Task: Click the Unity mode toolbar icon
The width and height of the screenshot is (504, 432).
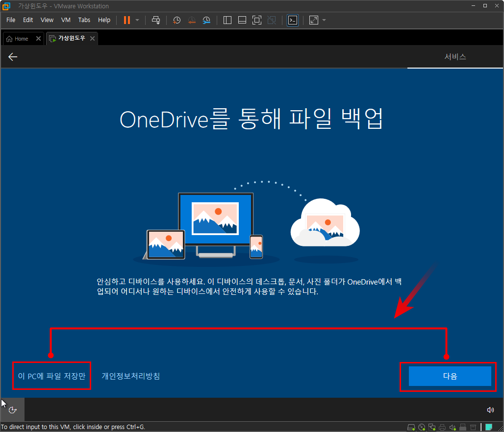Action: (272, 20)
